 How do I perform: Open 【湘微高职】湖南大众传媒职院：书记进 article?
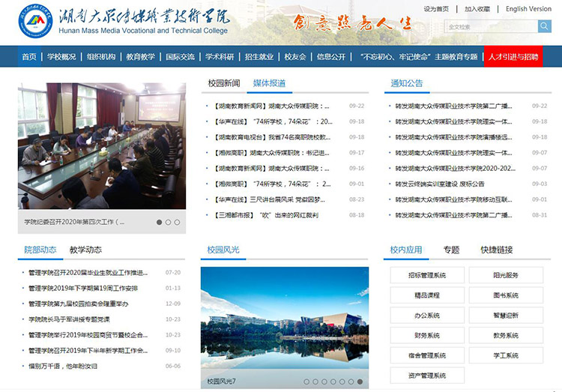[x=272, y=153]
